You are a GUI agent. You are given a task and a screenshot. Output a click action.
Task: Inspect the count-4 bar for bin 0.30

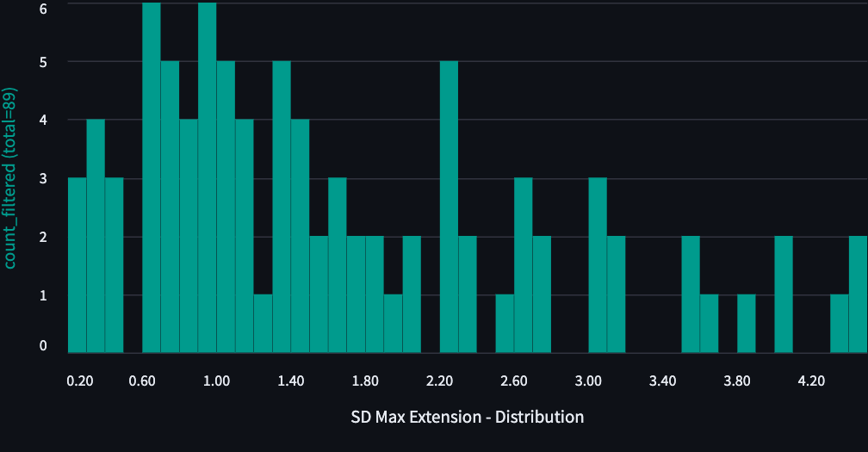(96, 236)
